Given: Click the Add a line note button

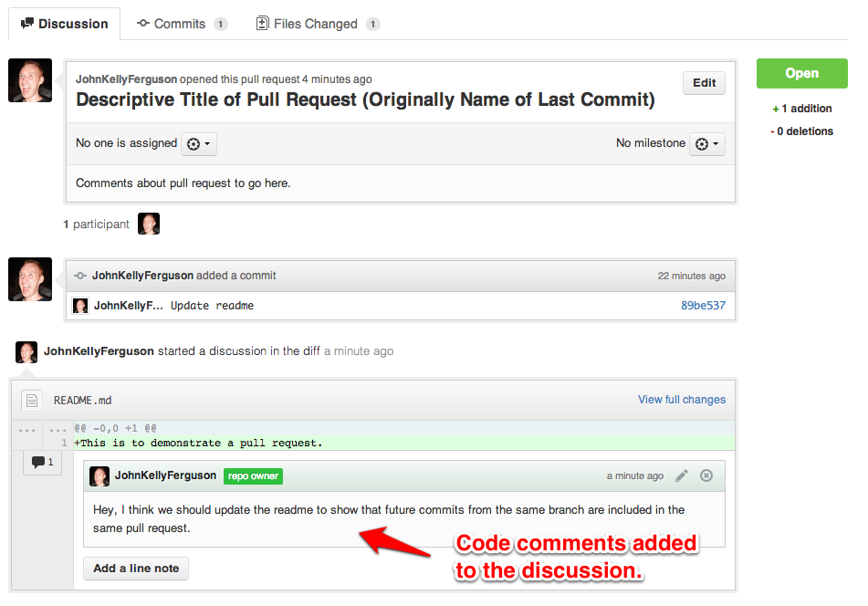Looking at the screenshot, I should pyautogui.click(x=136, y=569).
